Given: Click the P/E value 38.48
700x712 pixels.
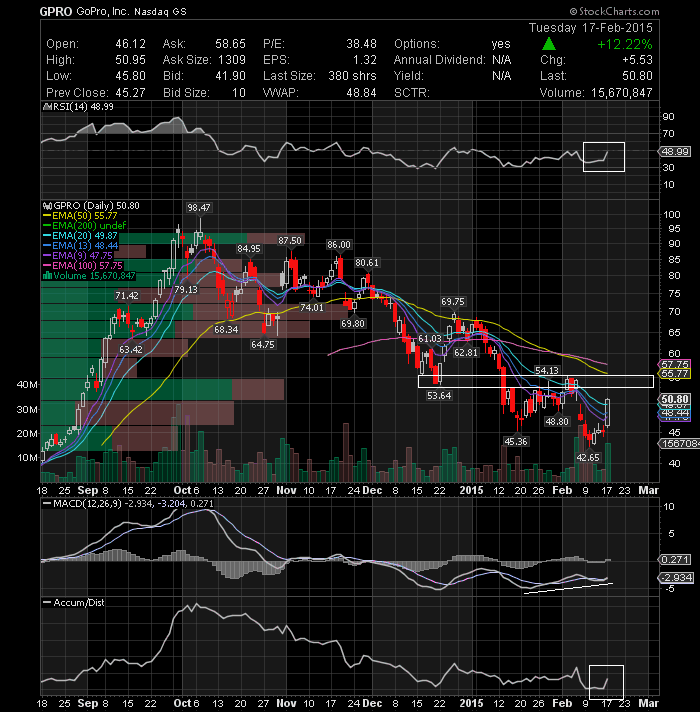Looking at the screenshot, I should 361,44.
